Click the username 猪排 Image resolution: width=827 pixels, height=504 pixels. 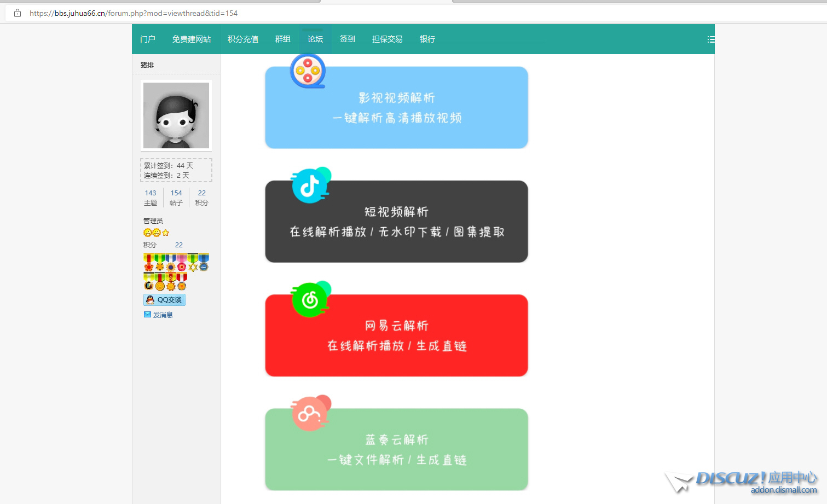click(147, 65)
